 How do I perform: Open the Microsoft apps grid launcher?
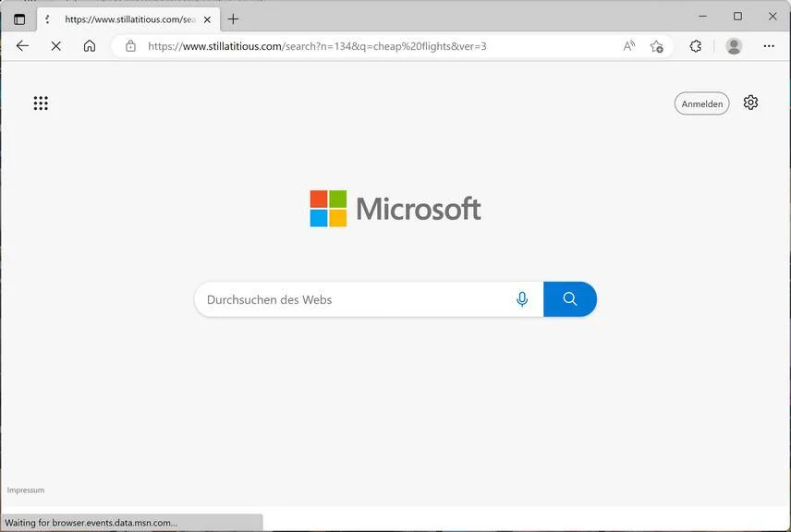pos(41,103)
